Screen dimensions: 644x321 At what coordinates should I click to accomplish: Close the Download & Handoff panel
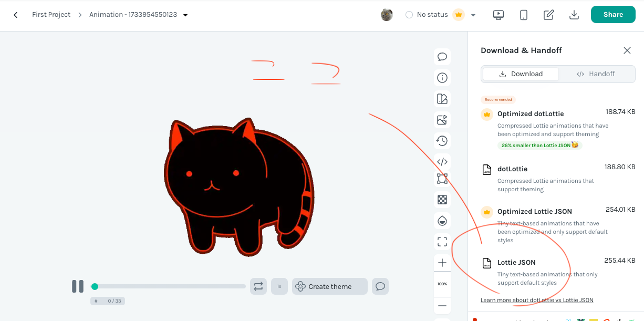[x=627, y=50]
